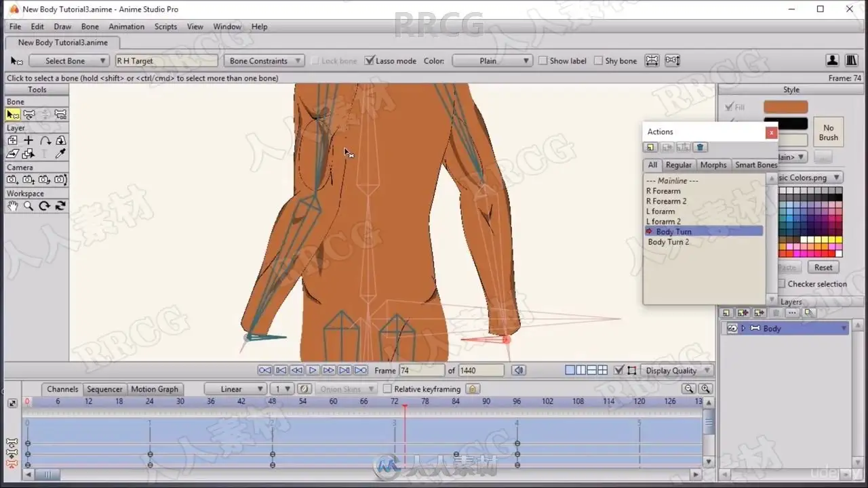Toggle the Lasso mode checkbox
The width and height of the screenshot is (868, 488).
pyautogui.click(x=370, y=61)
